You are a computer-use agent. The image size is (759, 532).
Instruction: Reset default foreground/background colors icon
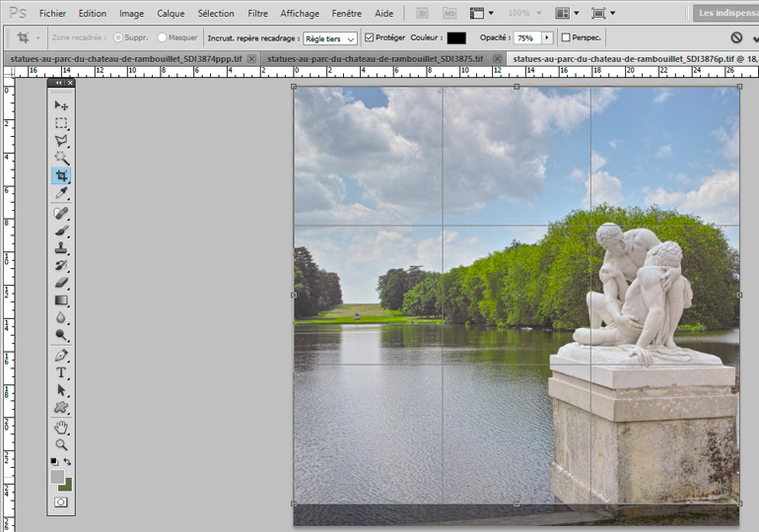pos(54,462)
